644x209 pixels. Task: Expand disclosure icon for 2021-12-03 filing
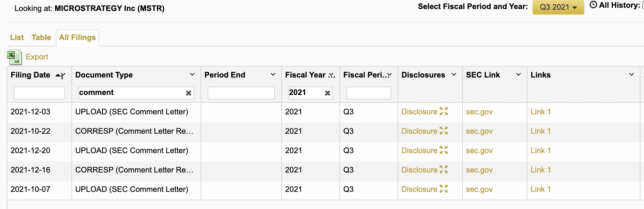point(444,111)
